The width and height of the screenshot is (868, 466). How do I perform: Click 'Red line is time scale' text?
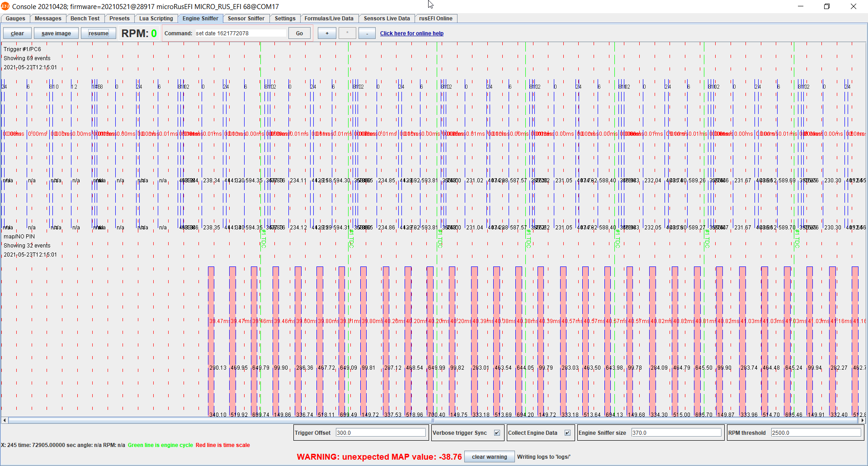click(222, 445)
